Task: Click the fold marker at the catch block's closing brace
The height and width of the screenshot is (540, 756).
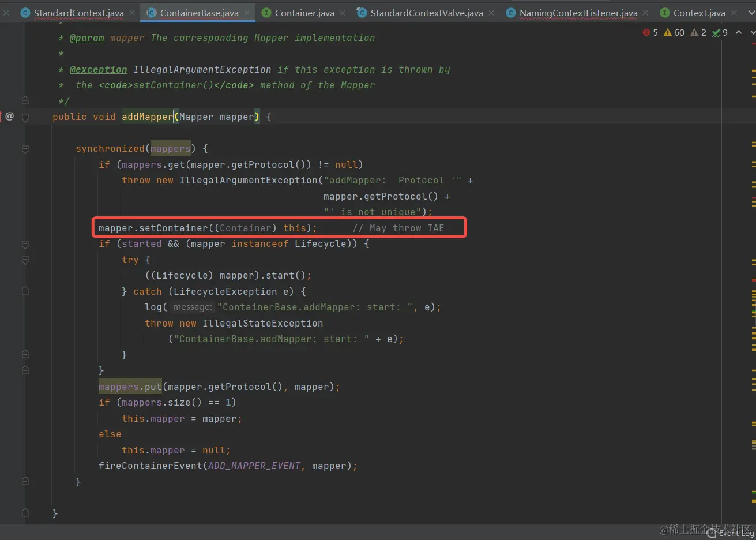Action: 25,355
